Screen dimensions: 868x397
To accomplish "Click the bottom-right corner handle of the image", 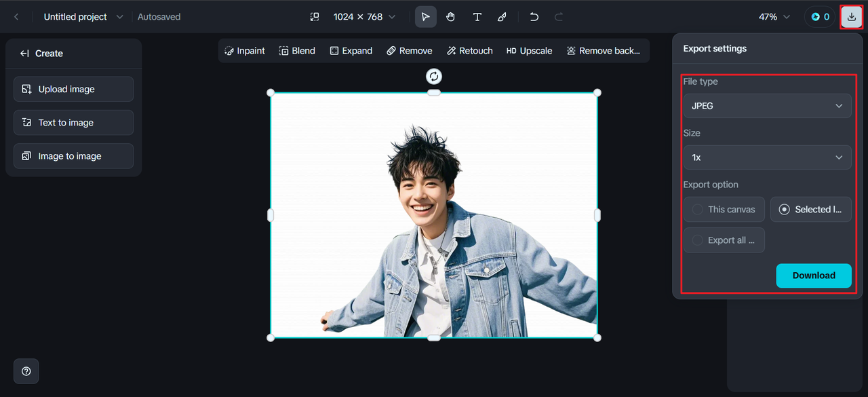I will point(597,337).
